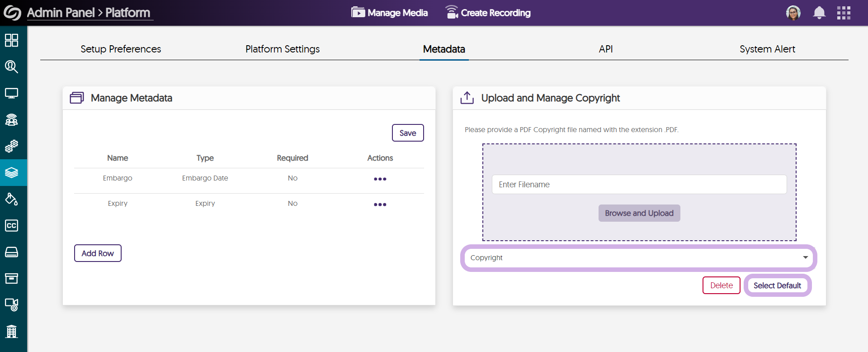The image size is (868, 352).
Task: Open Manage Media in the top bar
Action: [x=390, y=13]
